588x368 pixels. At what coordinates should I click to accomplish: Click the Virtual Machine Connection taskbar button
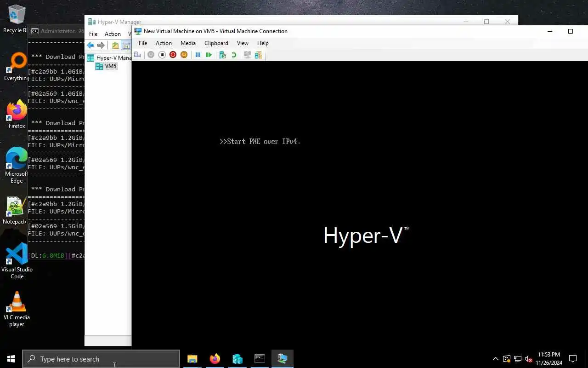282,359
